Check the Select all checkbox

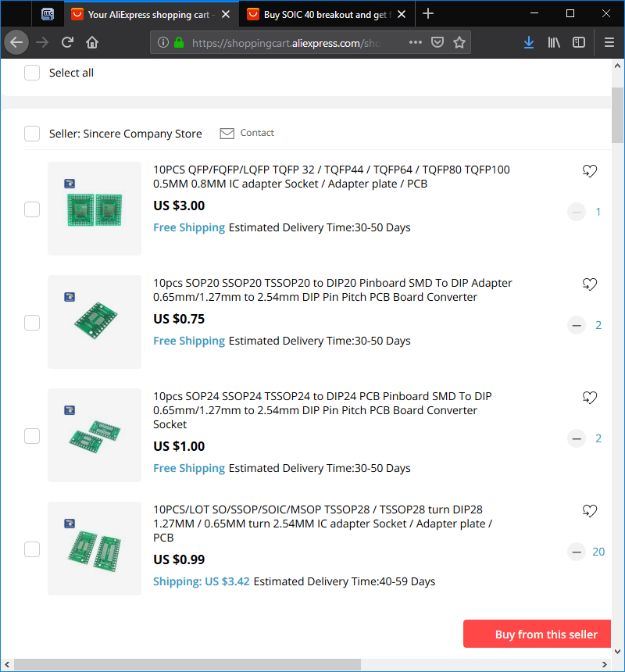[32, 73]
